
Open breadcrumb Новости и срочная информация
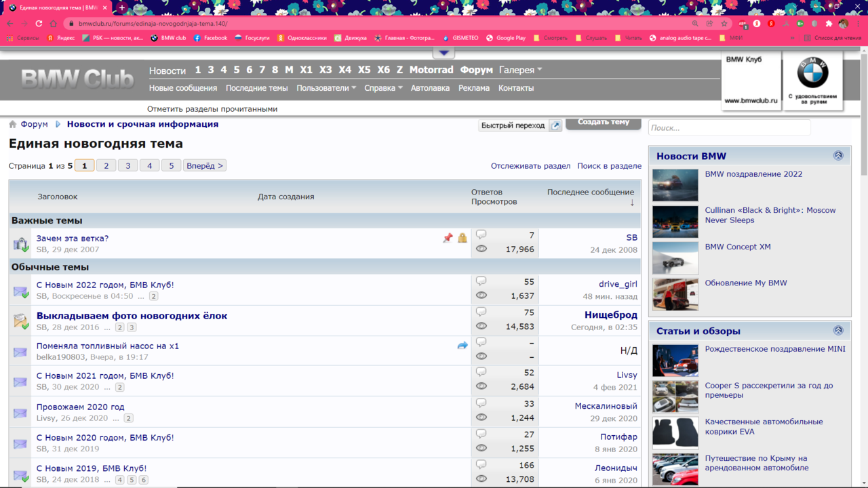click(142, 124)
